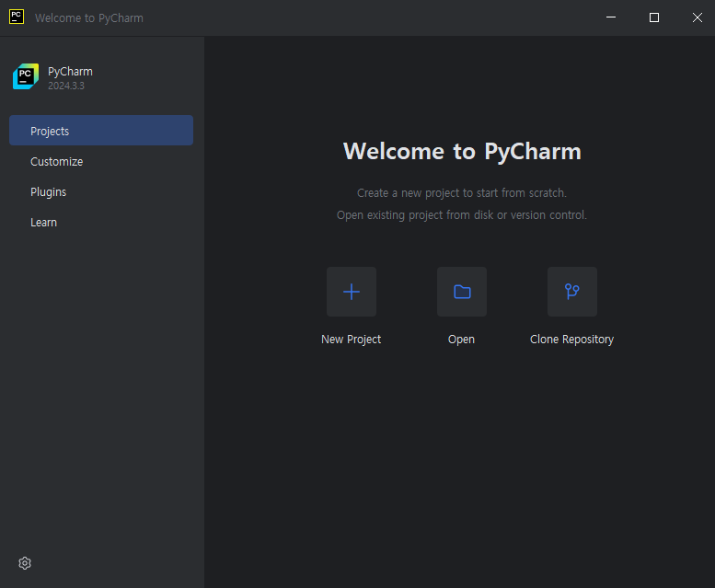Minimize the Welcome to PyCharm window

pos(611,17)
